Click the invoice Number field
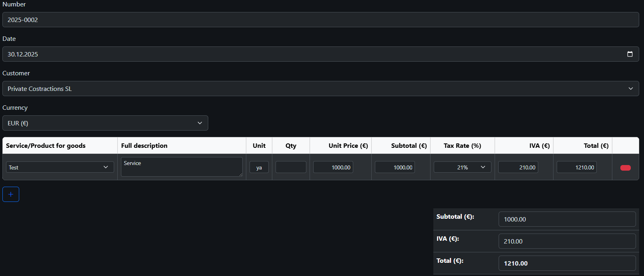The image size is (644, 276). pyautogui.click(x=320, y=20)
